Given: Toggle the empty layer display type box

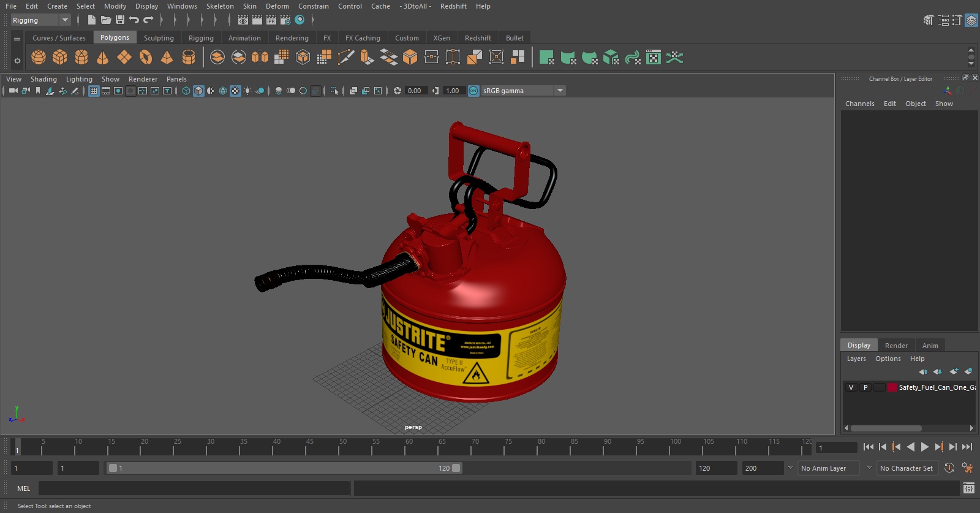Looking at the screenshot, I should 880,387.
